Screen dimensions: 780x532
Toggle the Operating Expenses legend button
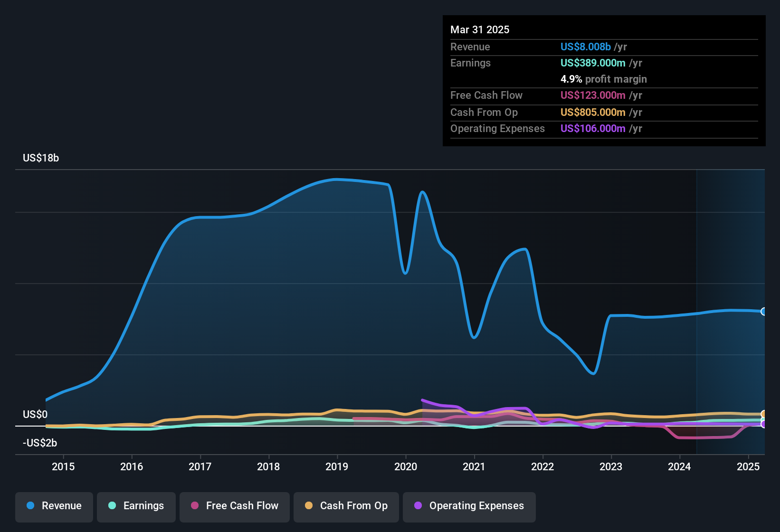coord(469,507)
